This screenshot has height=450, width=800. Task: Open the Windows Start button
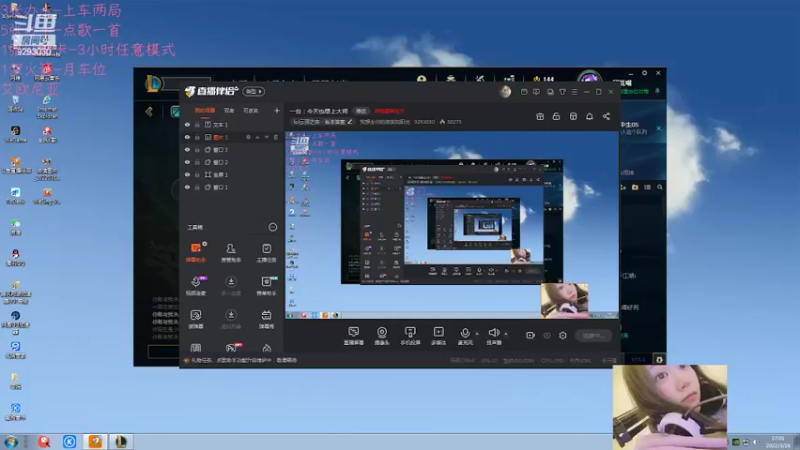(11, 442)
